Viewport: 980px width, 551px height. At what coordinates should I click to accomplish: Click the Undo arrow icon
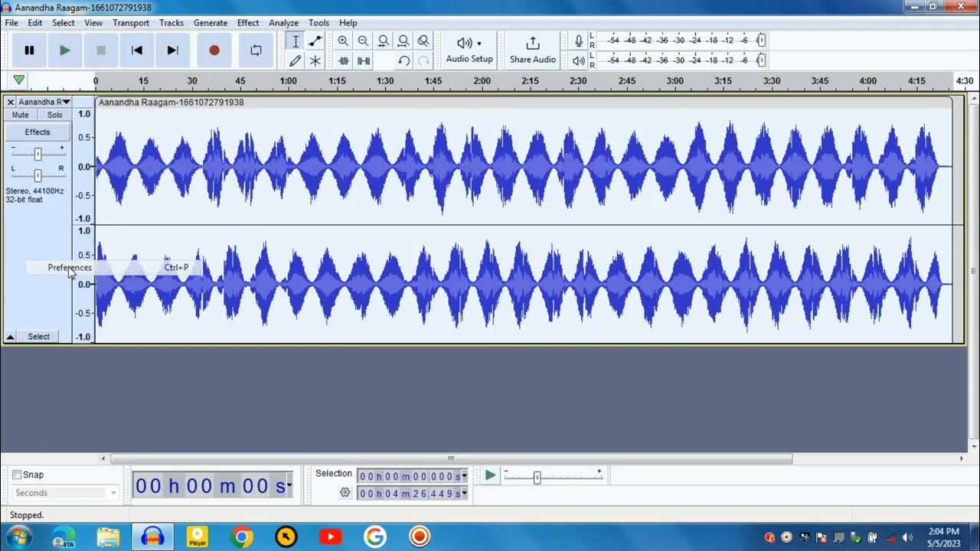[403, 60]
